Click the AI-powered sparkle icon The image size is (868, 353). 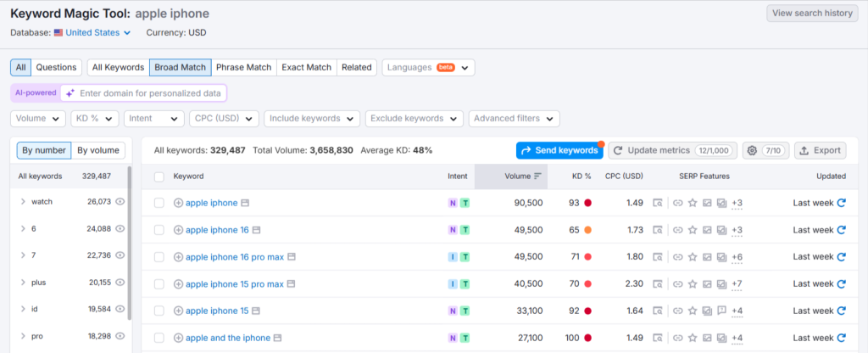pos(70,93)
